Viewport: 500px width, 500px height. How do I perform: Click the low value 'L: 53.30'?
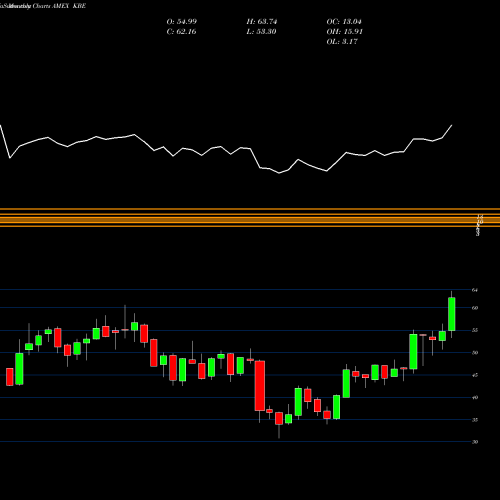click(x=261, y=32)
